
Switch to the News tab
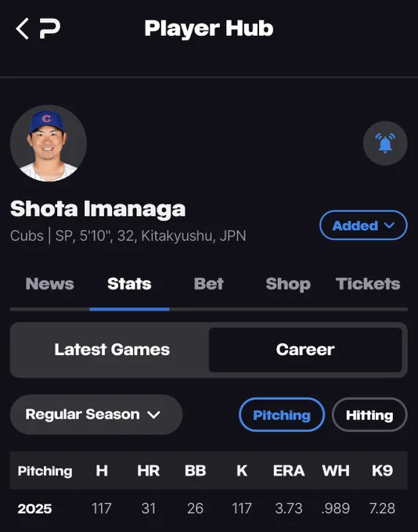coord(49,284)
